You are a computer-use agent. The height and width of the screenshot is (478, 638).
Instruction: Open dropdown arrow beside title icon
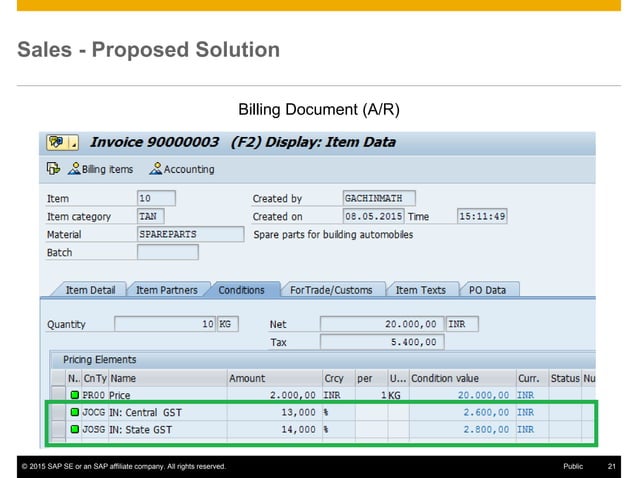[74, 142]
